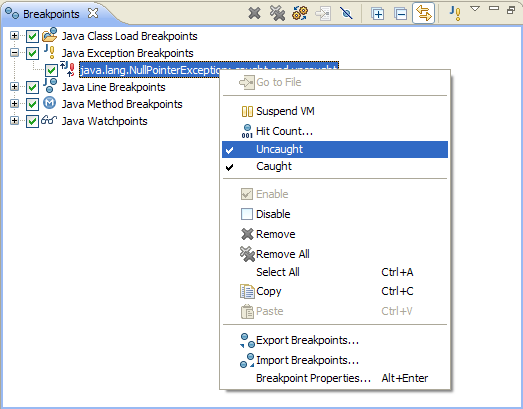Click Remove Selected Breakpoints toolbar icon
This screenshot has width=523, height=409.
[254, 14]
